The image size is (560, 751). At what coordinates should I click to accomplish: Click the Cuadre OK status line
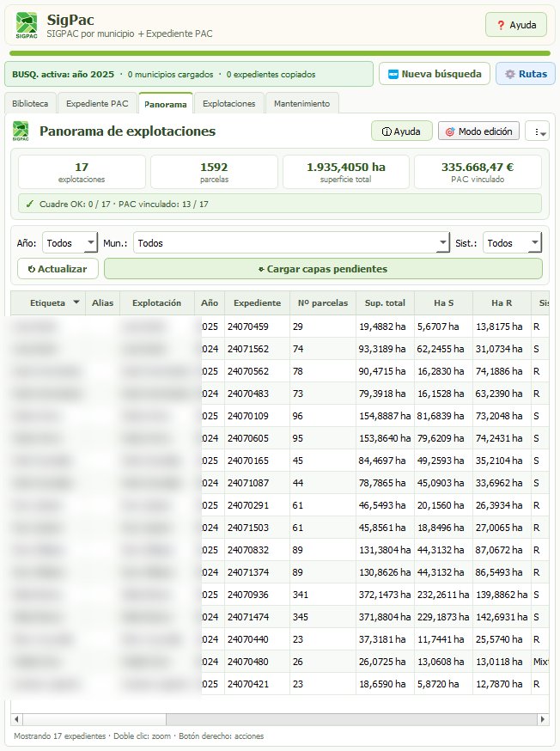tap(280, 204)
